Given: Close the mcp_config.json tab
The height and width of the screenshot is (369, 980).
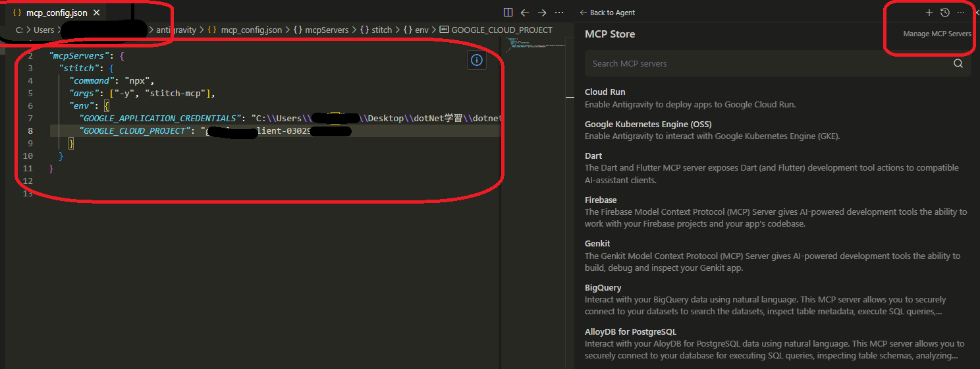Looking at the screenshot, I should click(x=97, y=13).
